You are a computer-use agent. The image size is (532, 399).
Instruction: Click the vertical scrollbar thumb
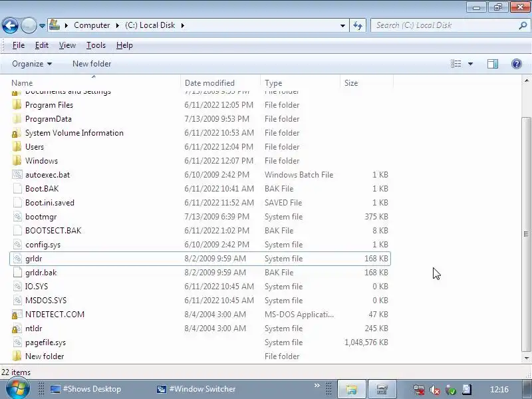[527, 234]
